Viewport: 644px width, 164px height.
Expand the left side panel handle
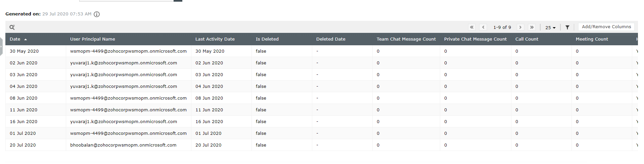click(x=1, y=46)
